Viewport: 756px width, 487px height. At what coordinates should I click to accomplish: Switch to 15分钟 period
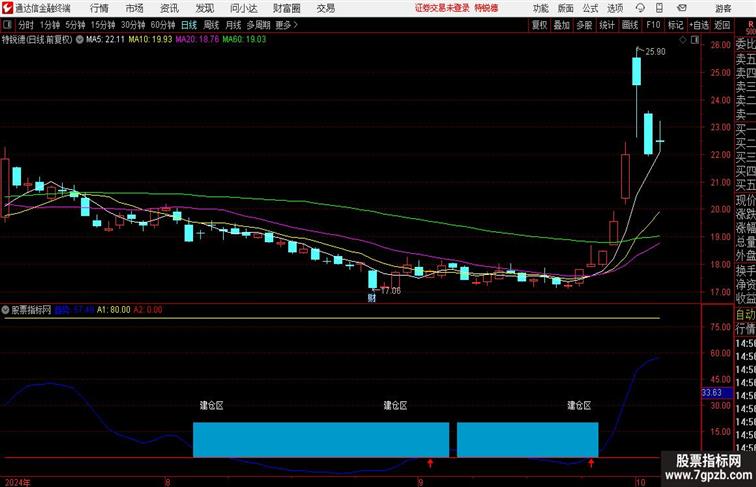103,25
